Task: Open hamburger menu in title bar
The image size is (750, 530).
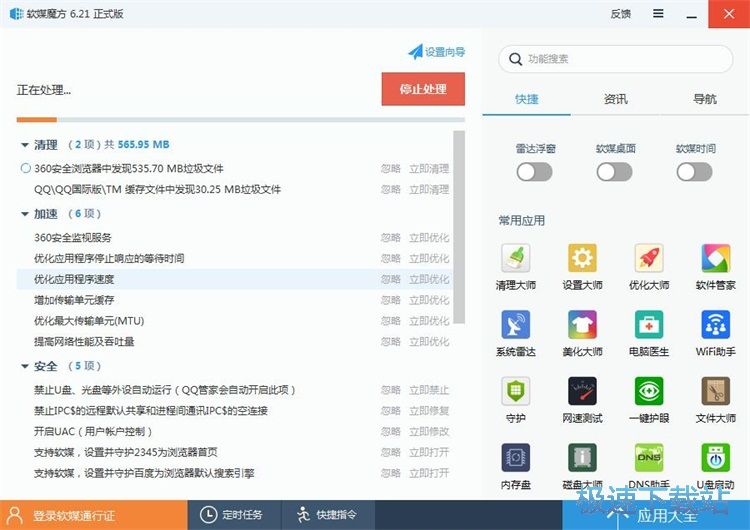Action: [x=658, y=13]
